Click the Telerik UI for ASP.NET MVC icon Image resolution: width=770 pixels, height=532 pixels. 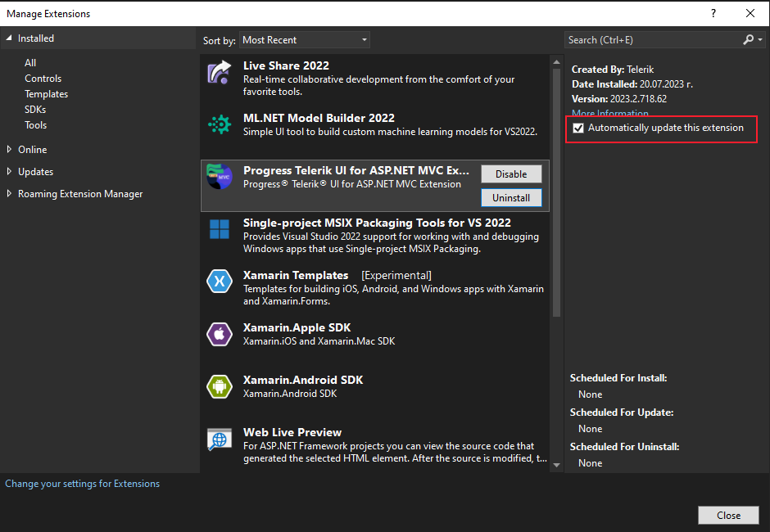pyautogui.click(x=220, y=176)
